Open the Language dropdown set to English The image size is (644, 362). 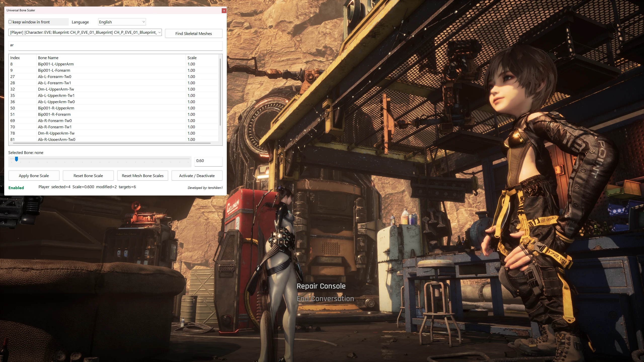click(122, 22)
